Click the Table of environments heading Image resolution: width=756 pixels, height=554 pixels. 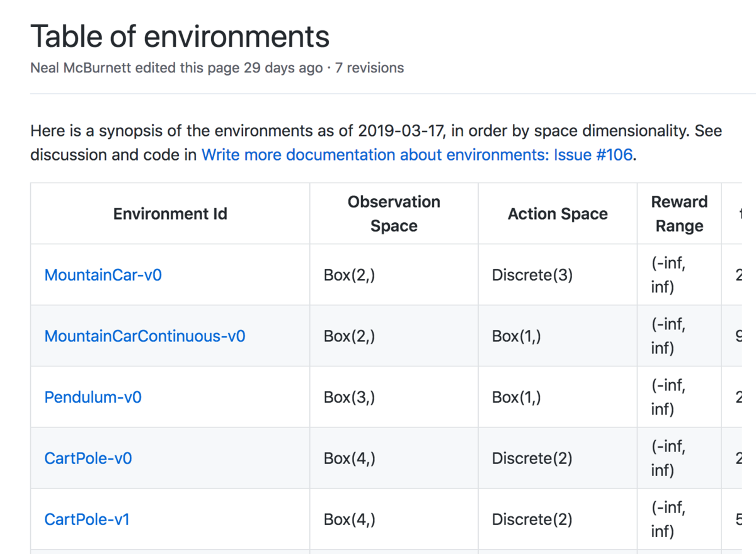[x=180, y=36]
